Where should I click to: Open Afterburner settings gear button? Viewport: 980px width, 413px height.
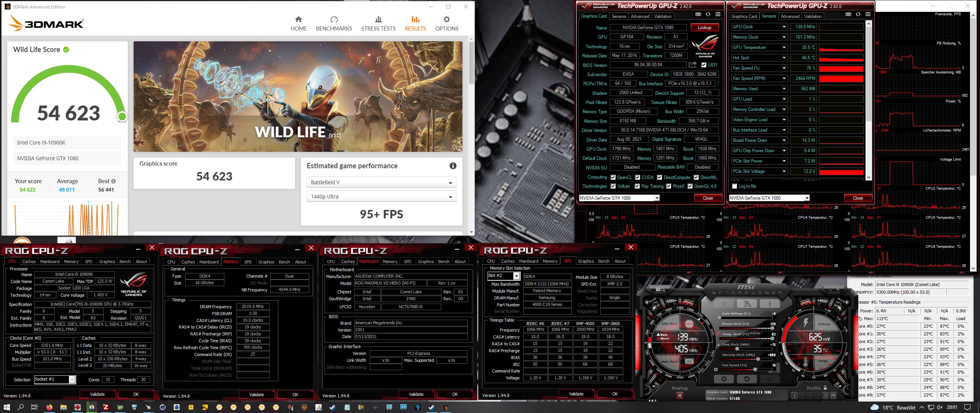(724, 379)
